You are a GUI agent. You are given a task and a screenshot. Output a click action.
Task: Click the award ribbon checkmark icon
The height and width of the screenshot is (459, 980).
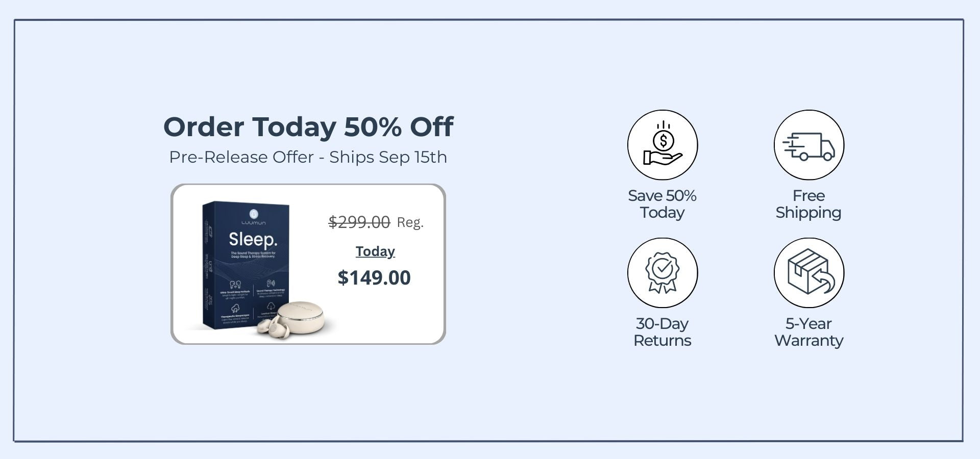(663, 273)
